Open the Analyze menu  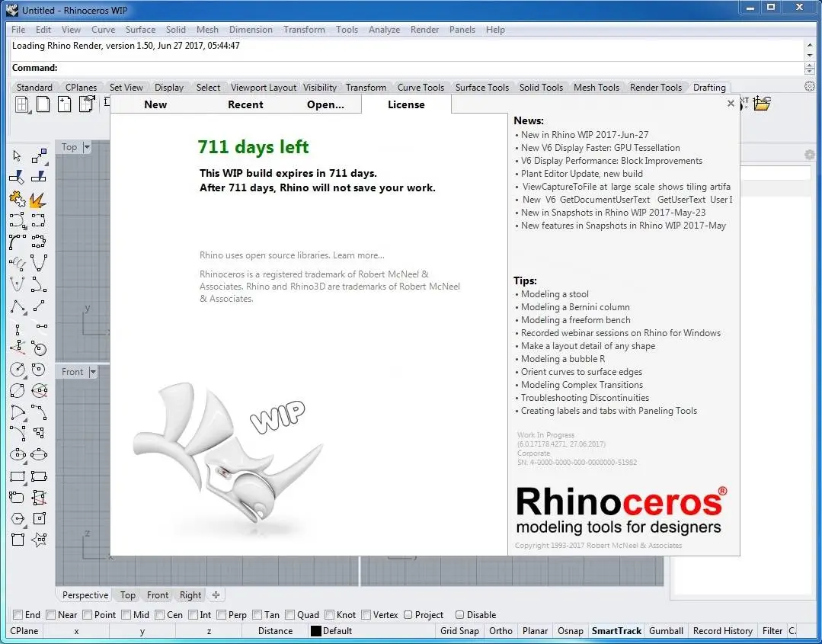(384, 30)
